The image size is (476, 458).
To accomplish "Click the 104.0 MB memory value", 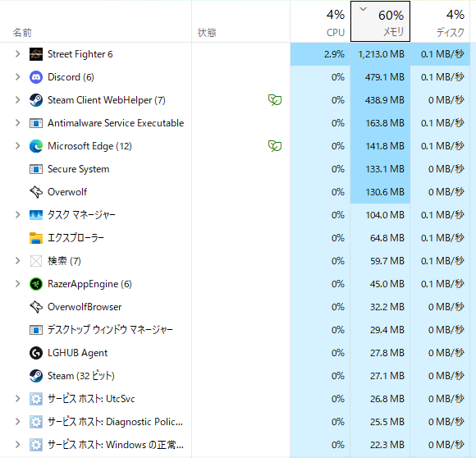I will (385, 215).
